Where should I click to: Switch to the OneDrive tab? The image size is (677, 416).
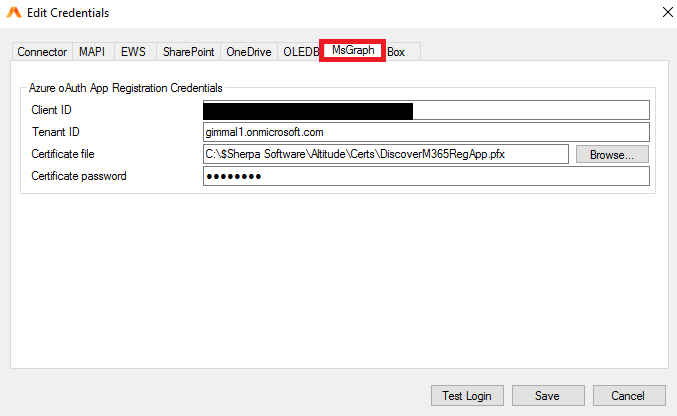click(x=249, y=52)
